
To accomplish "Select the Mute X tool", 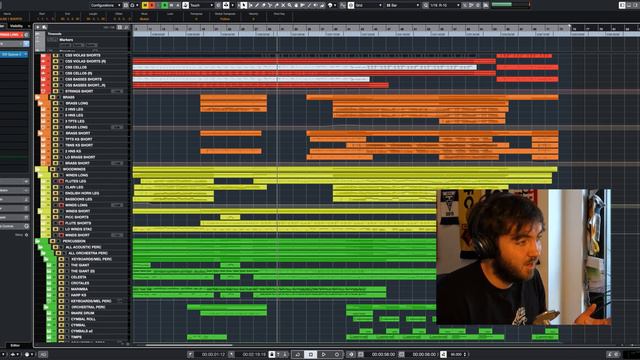I will [283, 5].
